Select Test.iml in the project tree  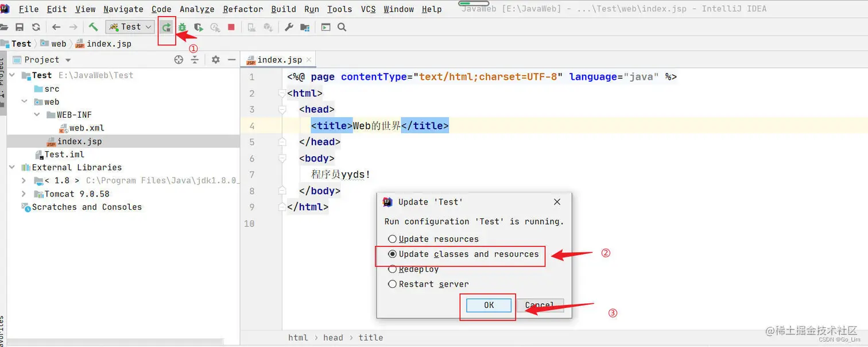pos(64,155)
